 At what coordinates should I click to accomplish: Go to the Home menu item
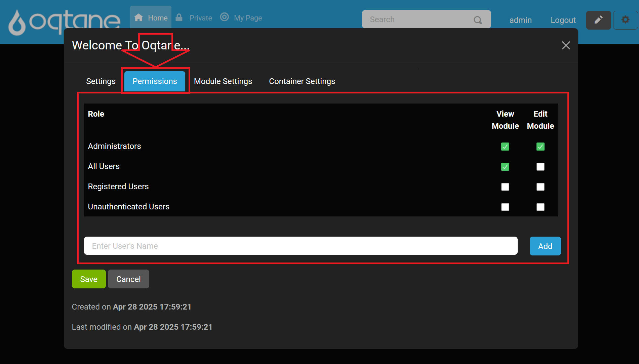tap(151, 18)
